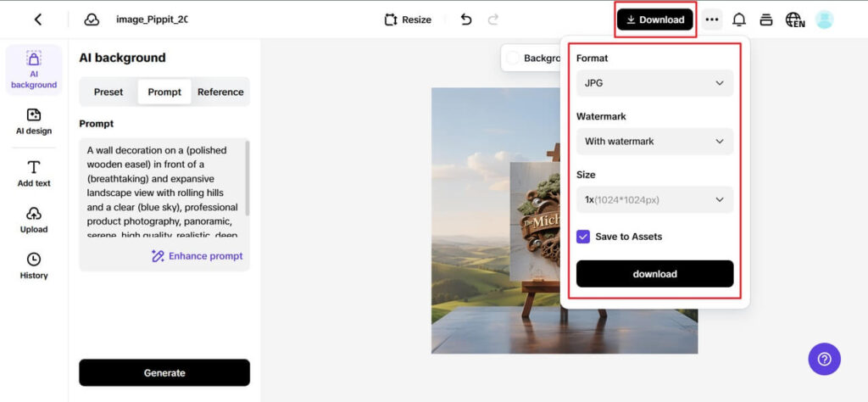
Task: Click the redo arrow icon
Action: pyautogui.click(x=493, y=20)
